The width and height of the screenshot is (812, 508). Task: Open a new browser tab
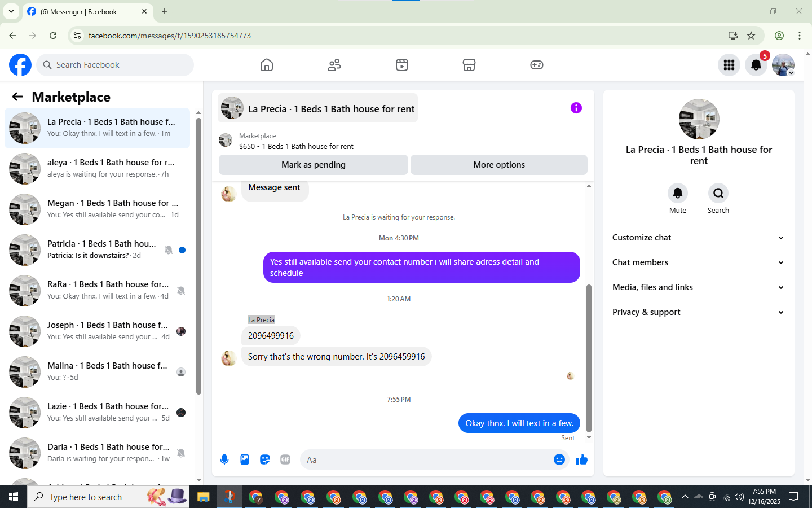[x=165, y=11]
